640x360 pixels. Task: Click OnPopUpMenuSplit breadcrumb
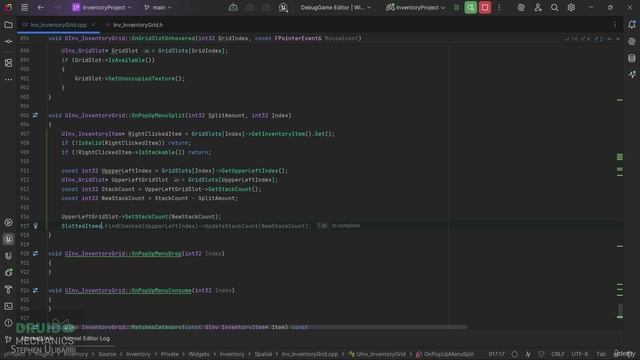tap(445, 354)
